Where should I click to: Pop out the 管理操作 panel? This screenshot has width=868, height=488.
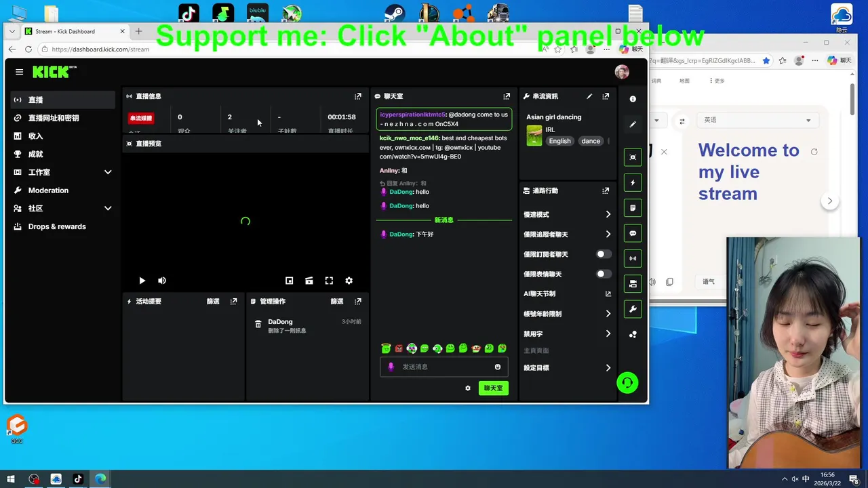tap(358, 302)
